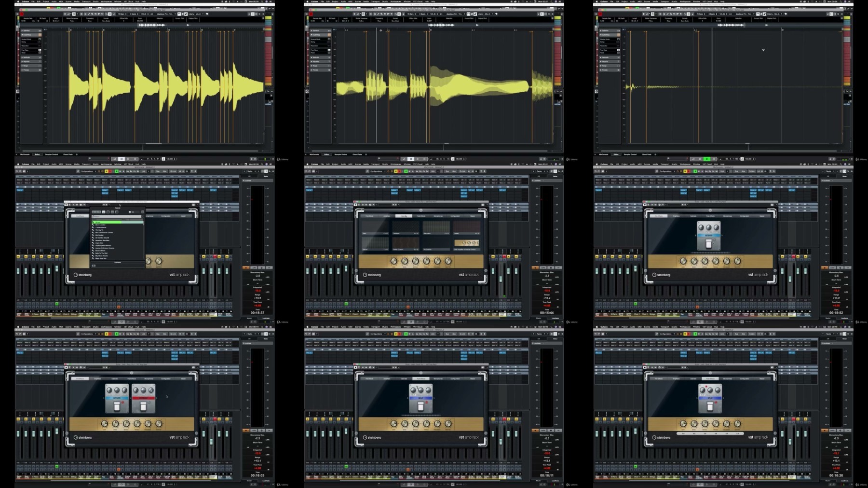Toggle blue pedal footswitch in 00:16:03 amp rack
The width and height of the screenshot is (868, 488).
coord(116,406)
